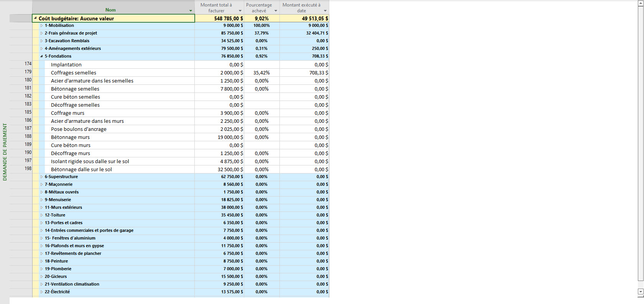The height and width of the screenshot is (304, 644).
Task: Open the Montant exécuté à date filter arrow
Action: 325,11
